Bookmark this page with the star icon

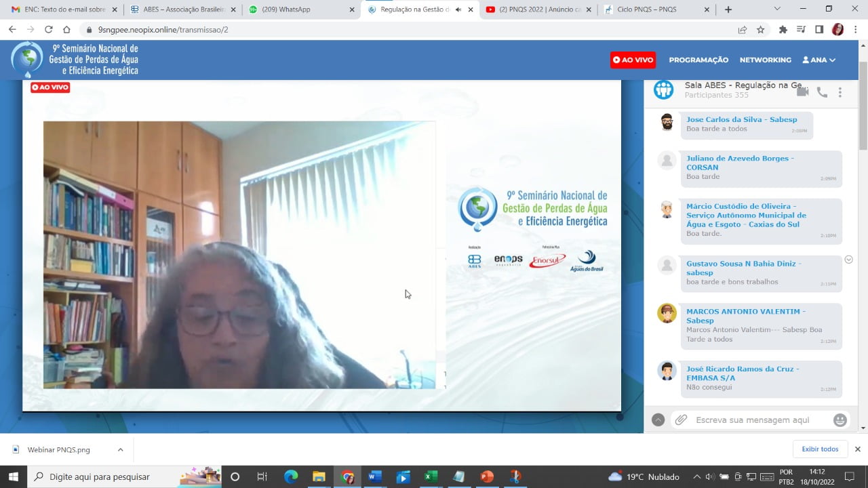click(761, 30)
